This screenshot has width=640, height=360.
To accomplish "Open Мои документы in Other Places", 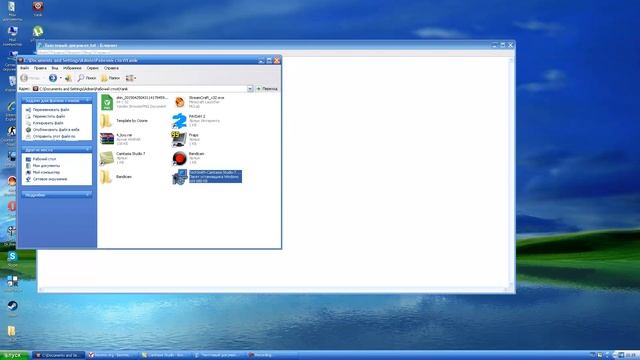I will (x=46, y=166).
